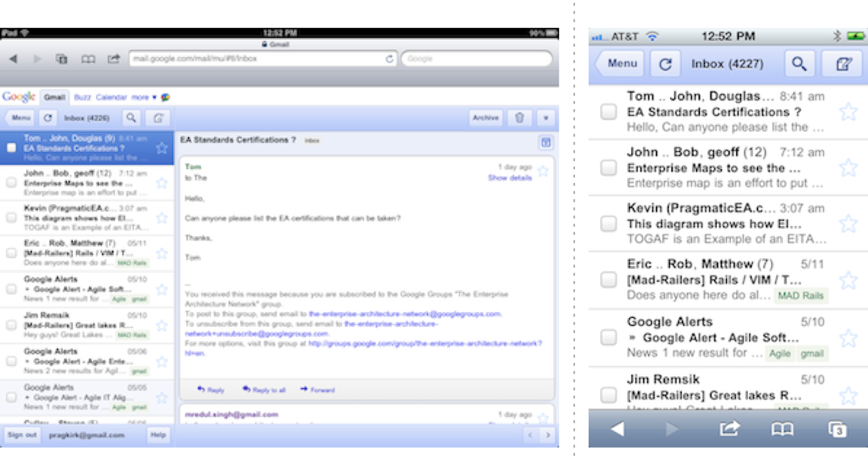Tap the iPad Safari forward arrow

[x=37, y=59]
